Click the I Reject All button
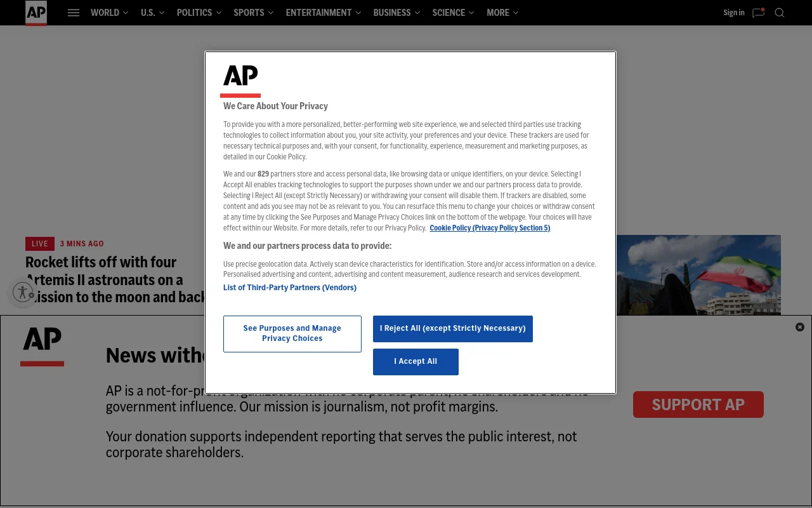Screen dimensions: 812x508 coord(452,328)
